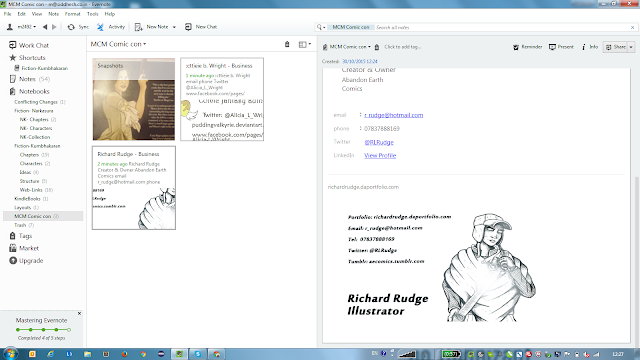Select the MCM Comic con notebook in sidebar
The height and width of the screenshot is (360, 640).
[x=43, y=216]
